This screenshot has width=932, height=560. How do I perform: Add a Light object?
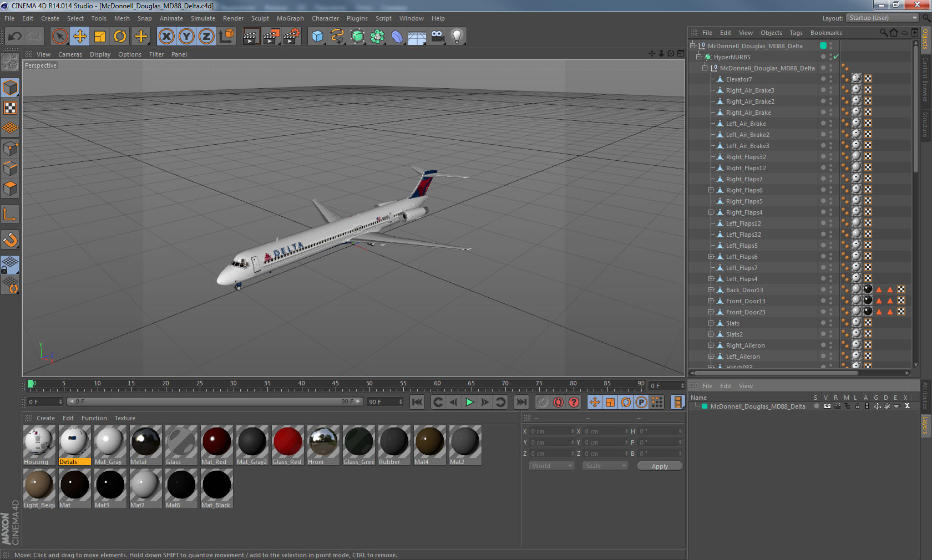pyautogui.click(x=457, y=37)
